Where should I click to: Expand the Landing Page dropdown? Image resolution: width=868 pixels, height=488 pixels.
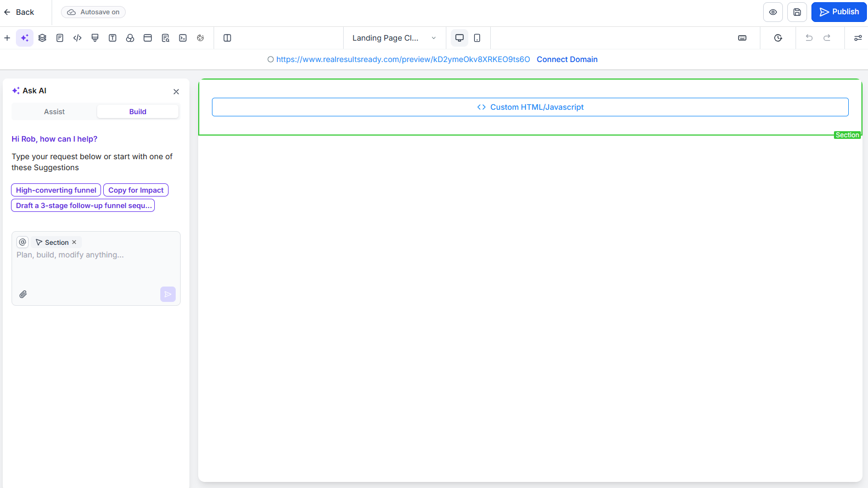[x=394, y=38]
